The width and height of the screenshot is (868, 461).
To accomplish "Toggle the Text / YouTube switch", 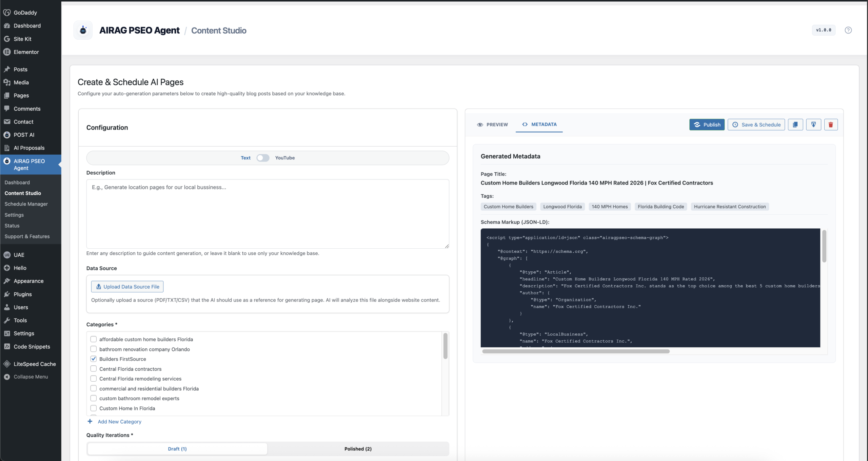I will (x=263, y=158).
